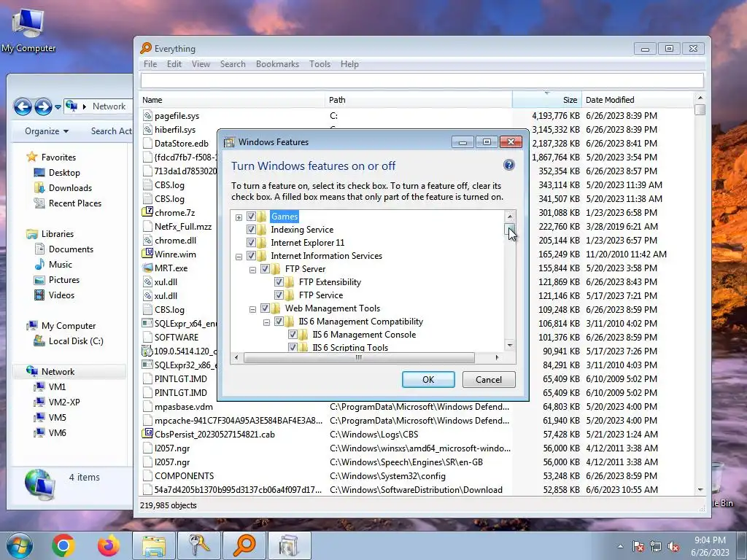
Task: Open View menu in Everything
Action: click(x=201, y=64)
